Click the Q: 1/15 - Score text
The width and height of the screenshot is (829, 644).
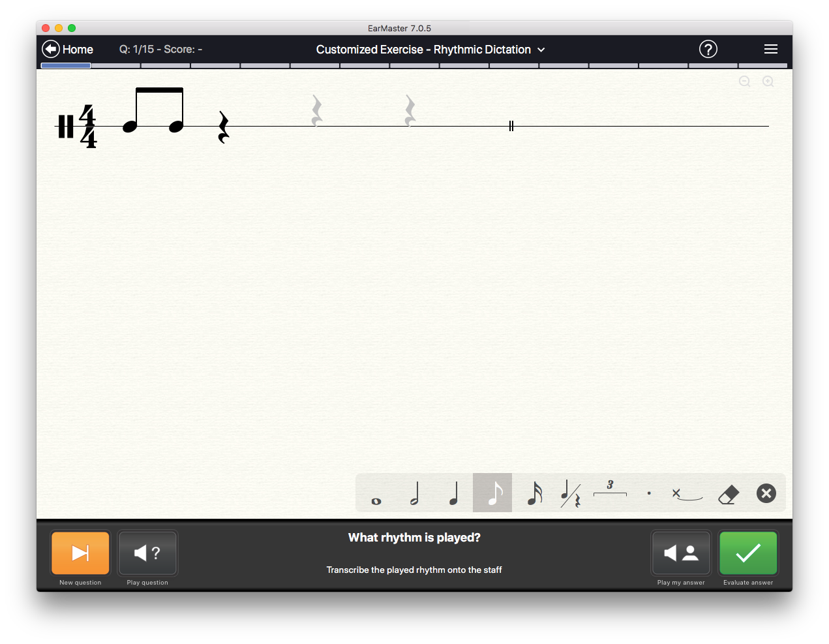coord(160,50)
